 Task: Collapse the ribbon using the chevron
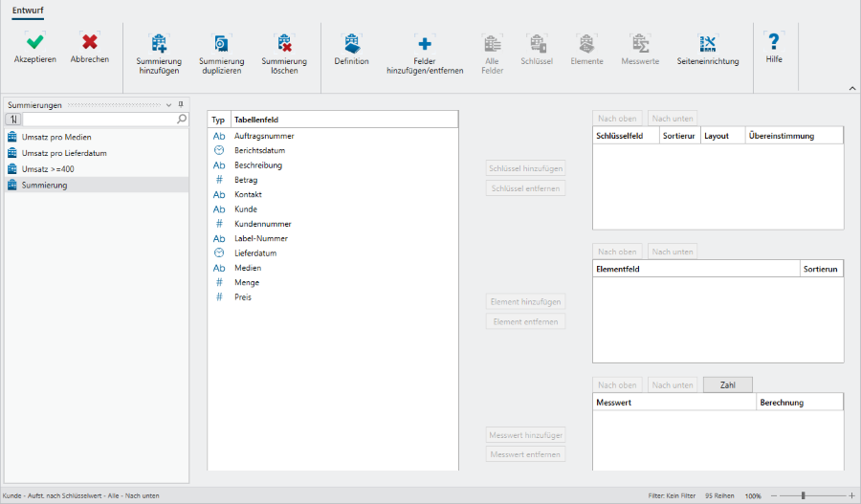pos(851,88)
